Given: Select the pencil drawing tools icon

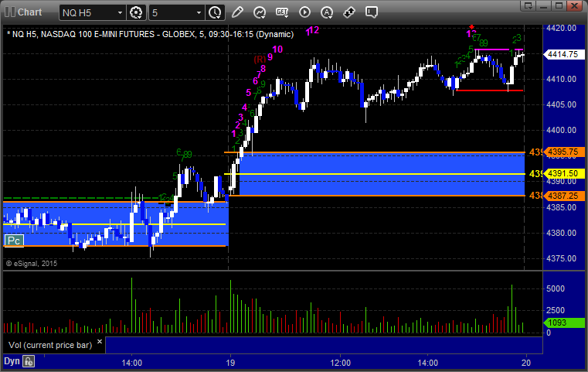Looking at the screenshot, I should click(x=237, y=12).
